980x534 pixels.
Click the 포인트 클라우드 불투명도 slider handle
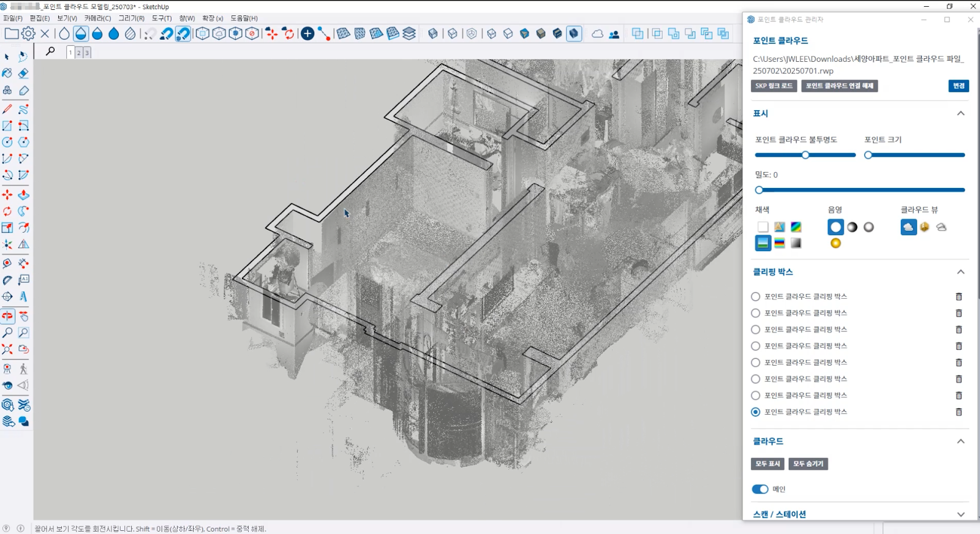[805, 155]
